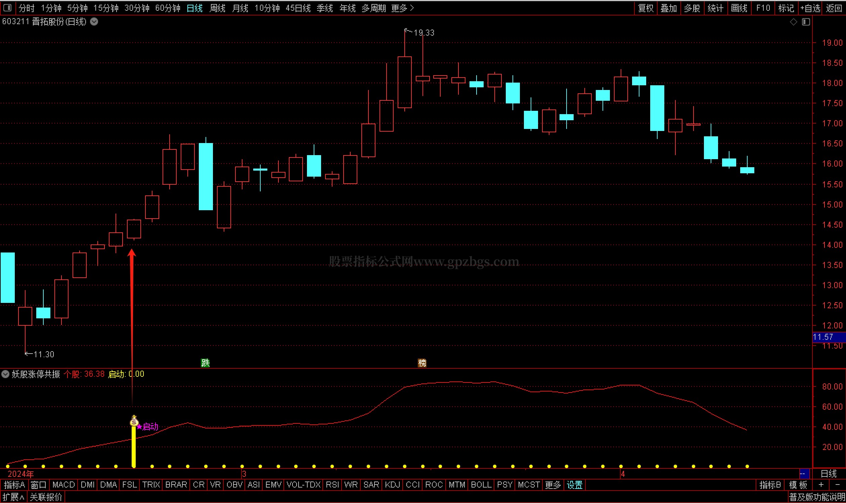The image size is (846, 504).
Task: Switch to 60分钟 period
Action: (168, 8)
